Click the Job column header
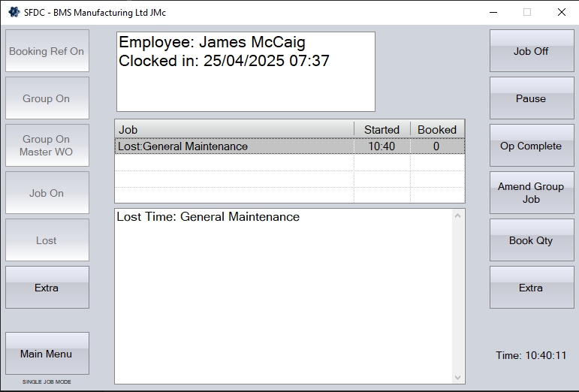579x392 pixels. click(234, 130)
